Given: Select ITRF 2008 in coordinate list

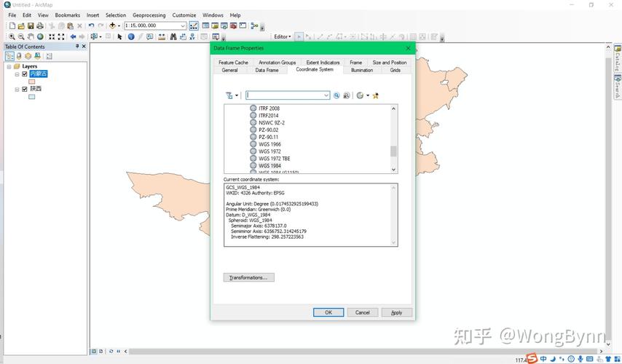Looking at the screenshot, I should tap(269, 108).
